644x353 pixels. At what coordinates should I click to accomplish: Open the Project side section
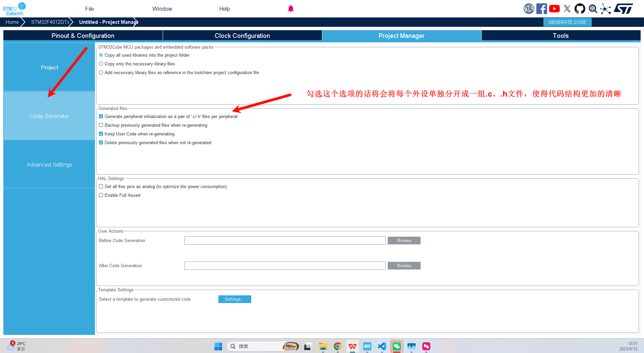click(49, 67)
